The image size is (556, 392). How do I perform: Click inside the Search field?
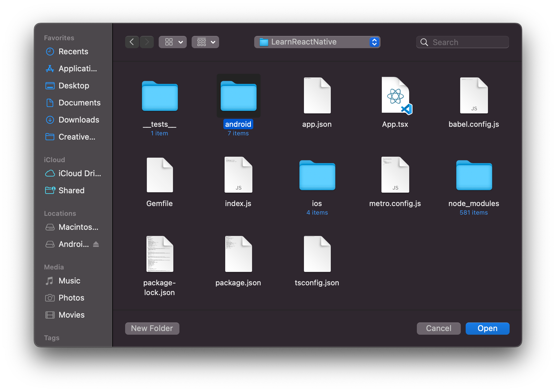(464, 42)
